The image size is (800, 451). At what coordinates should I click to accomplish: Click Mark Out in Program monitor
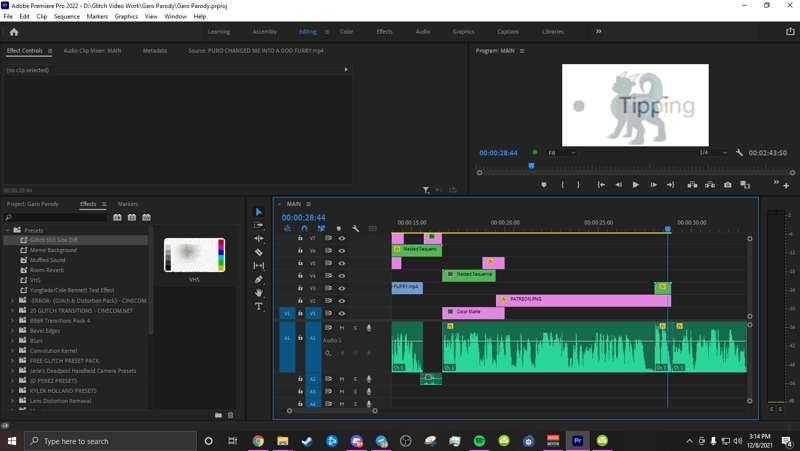pyautogui.click(x=579, y=185)
